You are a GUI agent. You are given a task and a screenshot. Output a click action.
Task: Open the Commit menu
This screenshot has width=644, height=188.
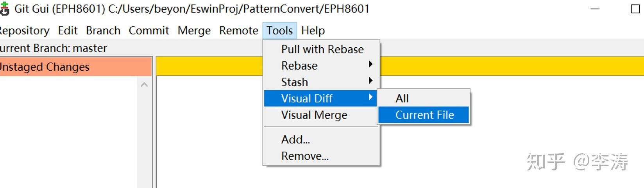point(149,30)
